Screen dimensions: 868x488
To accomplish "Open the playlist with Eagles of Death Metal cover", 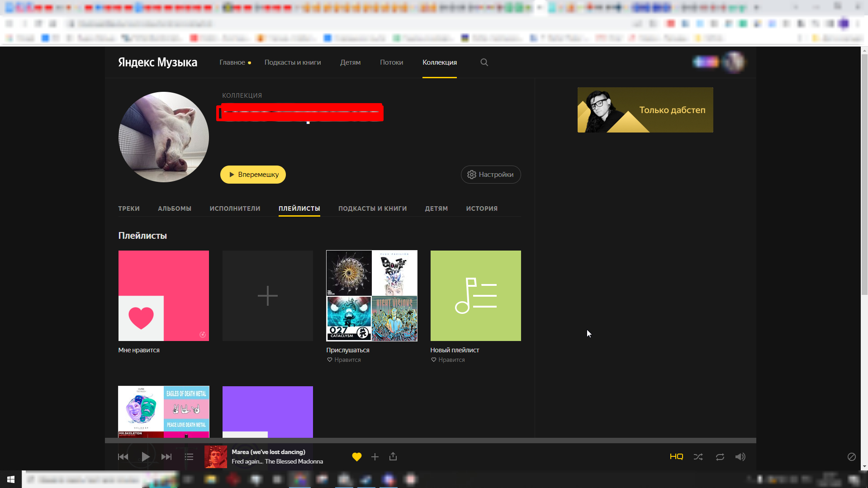I will [x=164, y=412].
